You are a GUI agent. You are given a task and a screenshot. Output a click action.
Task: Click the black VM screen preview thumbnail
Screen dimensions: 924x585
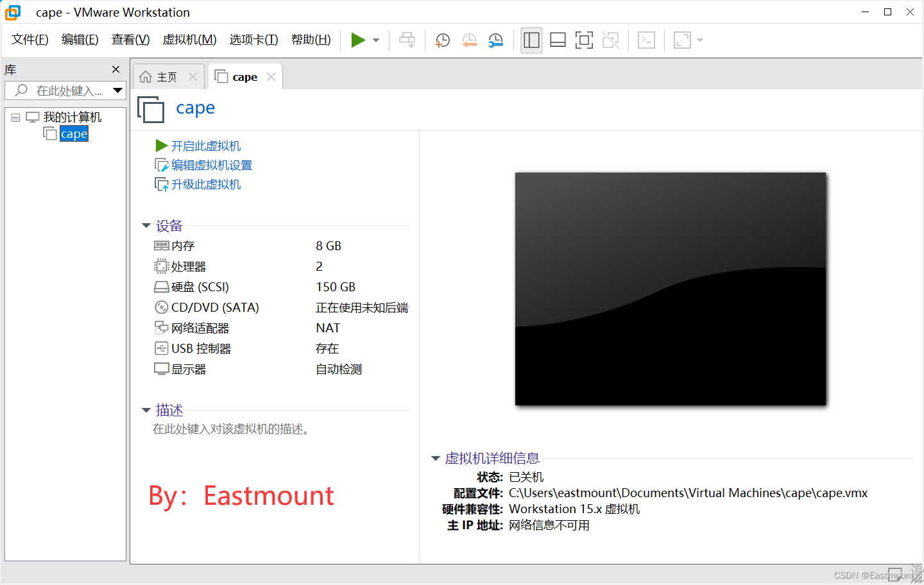coord(671,289)
